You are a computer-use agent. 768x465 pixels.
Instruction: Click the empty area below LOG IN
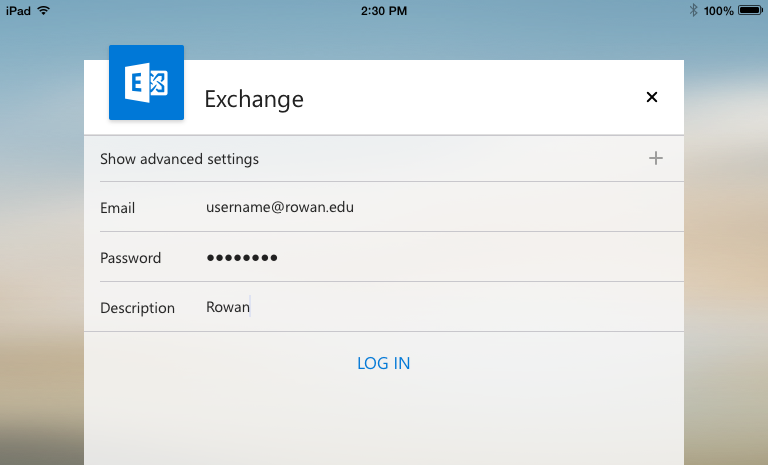(384, 425)
